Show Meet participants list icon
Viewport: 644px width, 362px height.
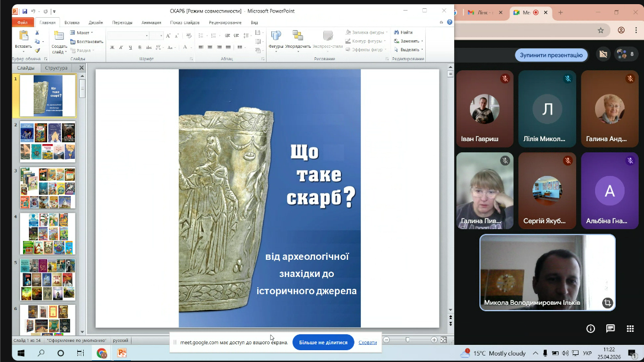tap(626, 54)
